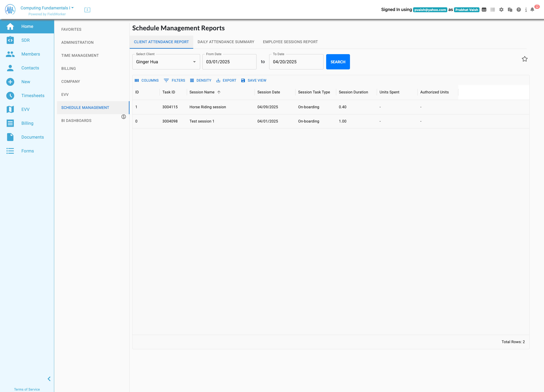Open the Density options menu
This screenshot has width=544, height=392.
201,80
